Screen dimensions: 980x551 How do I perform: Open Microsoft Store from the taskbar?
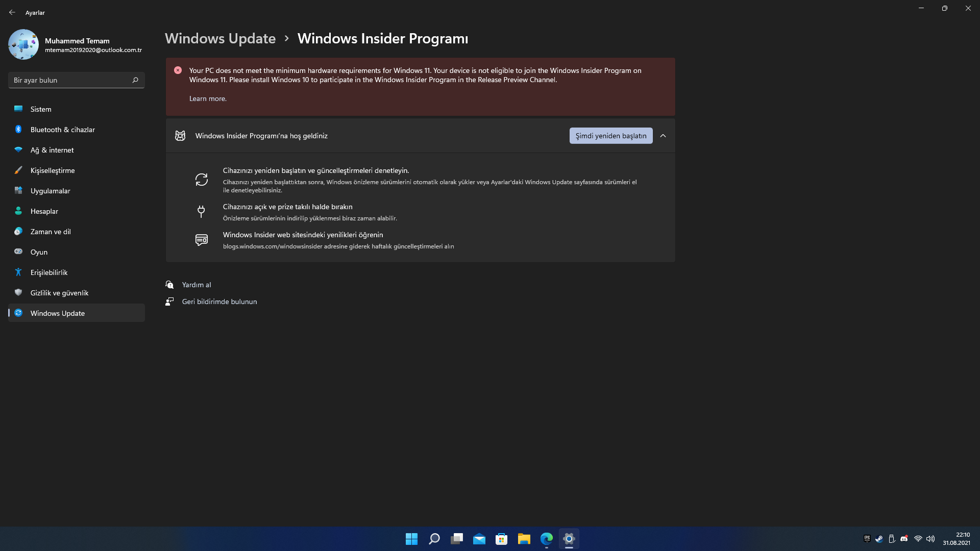[x=501, y=539]
